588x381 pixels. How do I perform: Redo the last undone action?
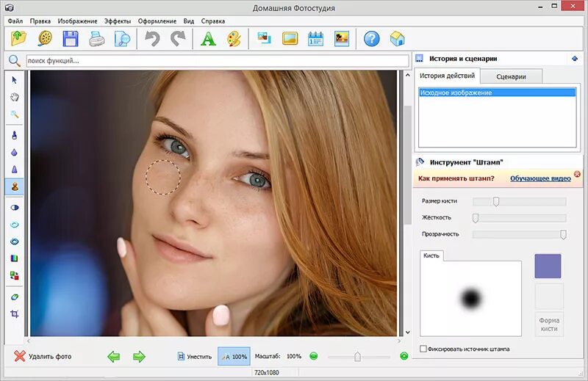coord(178,39)
